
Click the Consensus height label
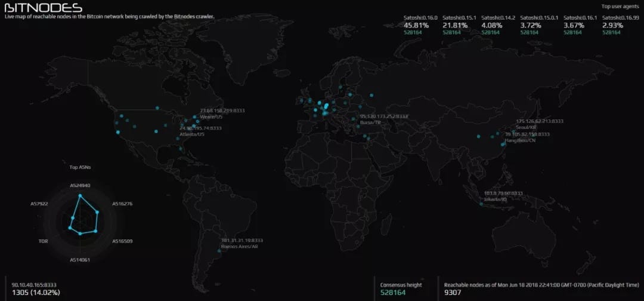[401, 284]
